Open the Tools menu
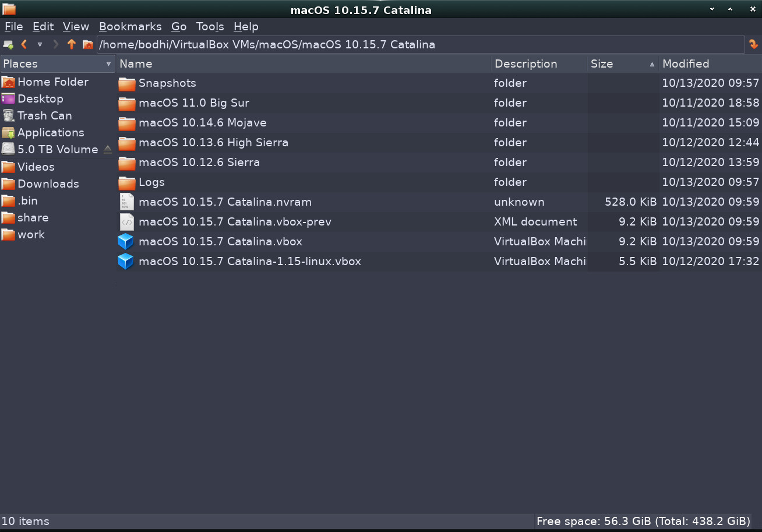 pyautogui.click(x=209, y=26)
